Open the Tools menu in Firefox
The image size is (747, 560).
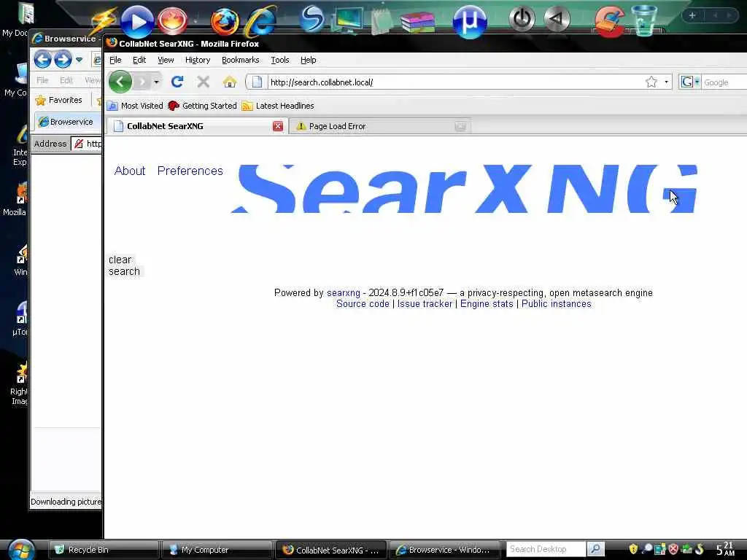[x=279, y=60]
